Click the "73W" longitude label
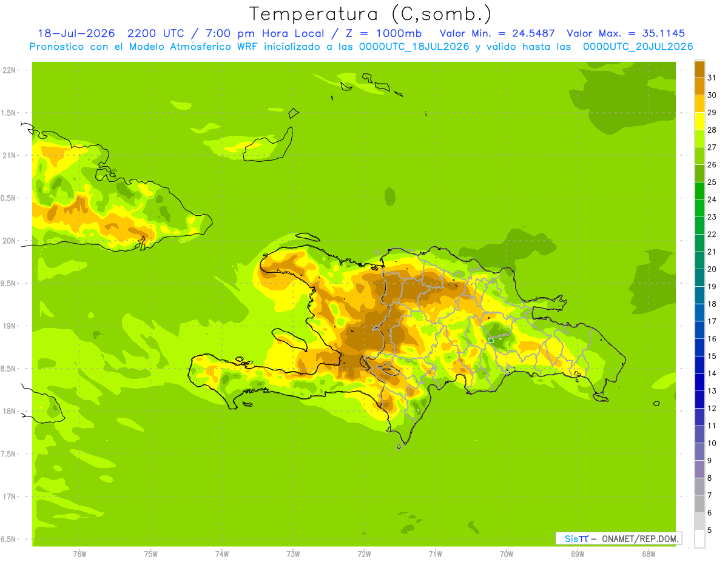 point(293,554)
